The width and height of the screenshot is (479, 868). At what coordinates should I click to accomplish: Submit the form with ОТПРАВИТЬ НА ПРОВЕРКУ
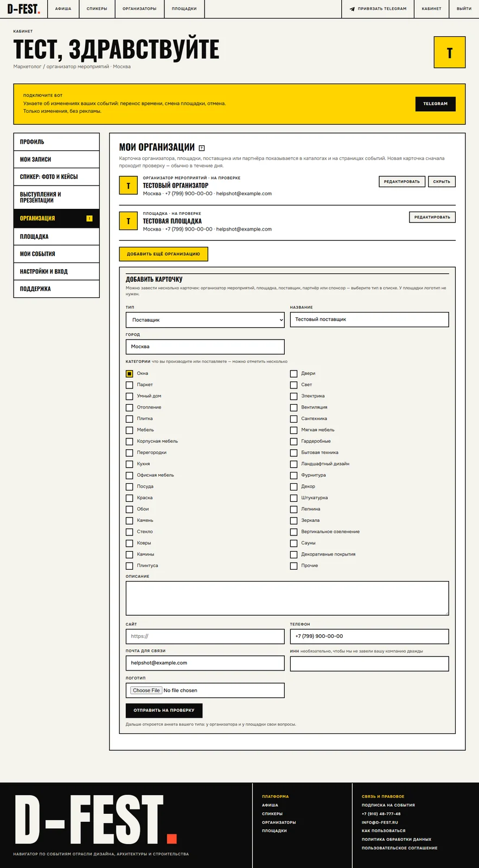tap(164, 711)
